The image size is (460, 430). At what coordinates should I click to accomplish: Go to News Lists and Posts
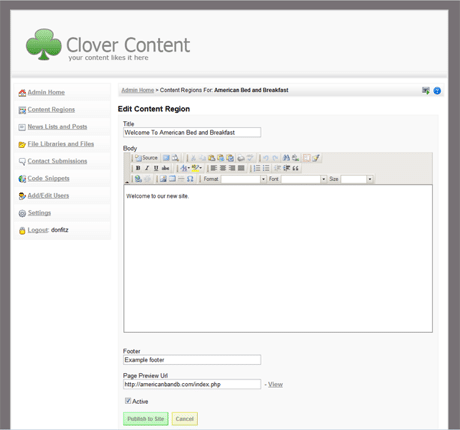click(57, 127)
